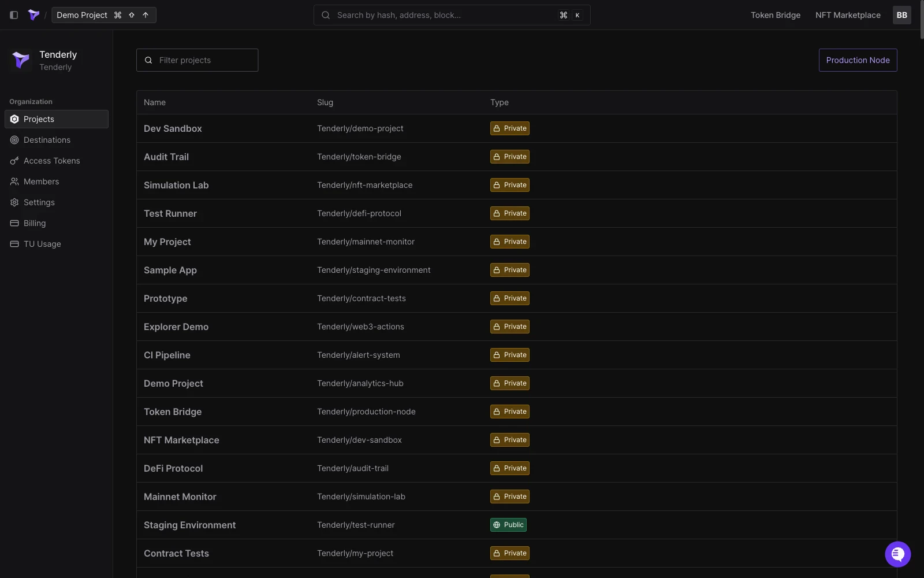924x578 pixels.
Task: Open Access Tokens in the sidebar
Action: tap(57, 161)
